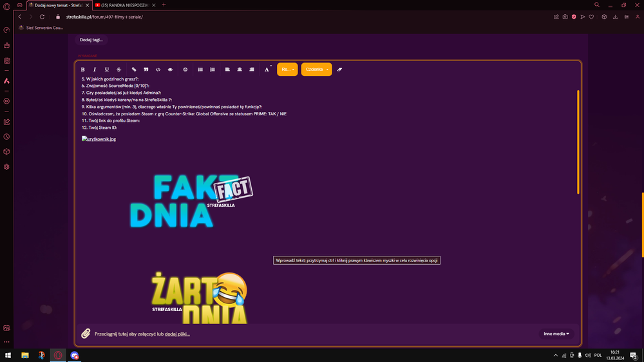Select the uzytkownik.jpg image link
This screenshot has width=644, height=362.
(x=99, y=139)
